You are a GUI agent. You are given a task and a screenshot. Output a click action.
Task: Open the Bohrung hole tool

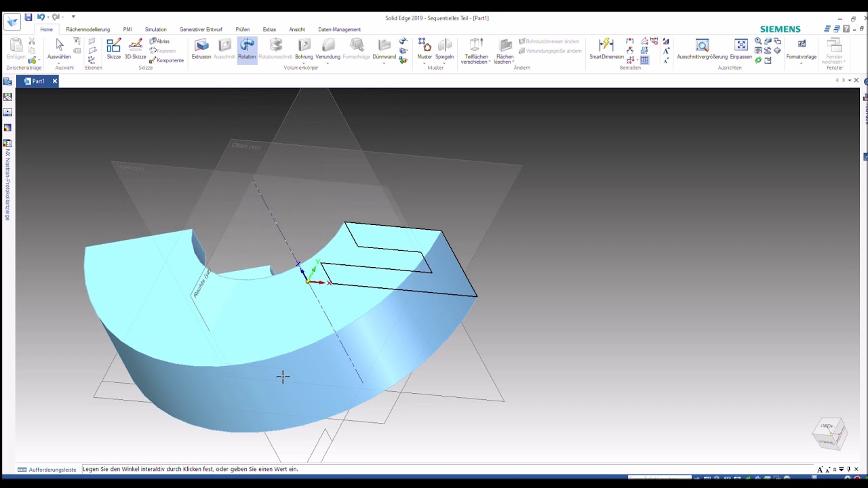tap(304, 49)
